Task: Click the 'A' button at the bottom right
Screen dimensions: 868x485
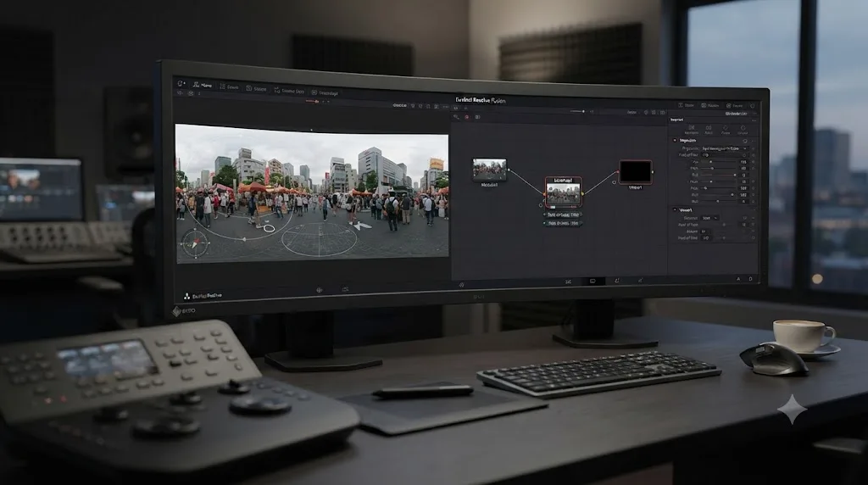Action: click(x=738, y=279)
